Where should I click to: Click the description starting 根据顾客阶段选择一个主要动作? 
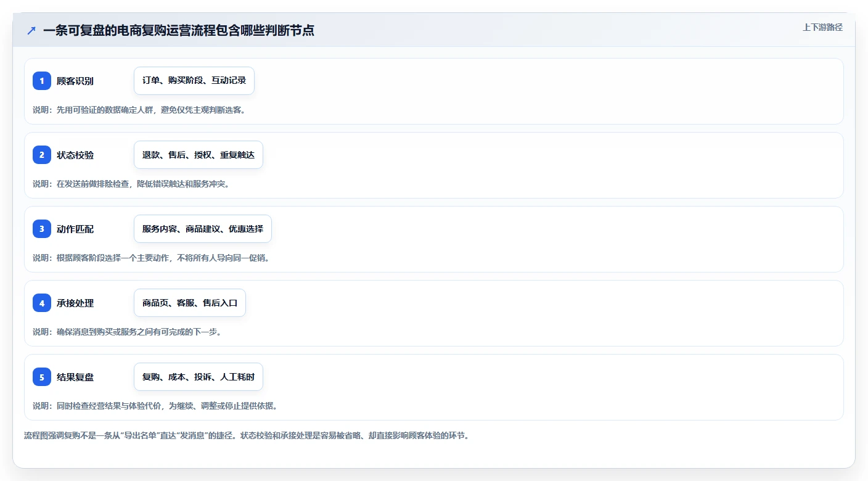(151, 258)
